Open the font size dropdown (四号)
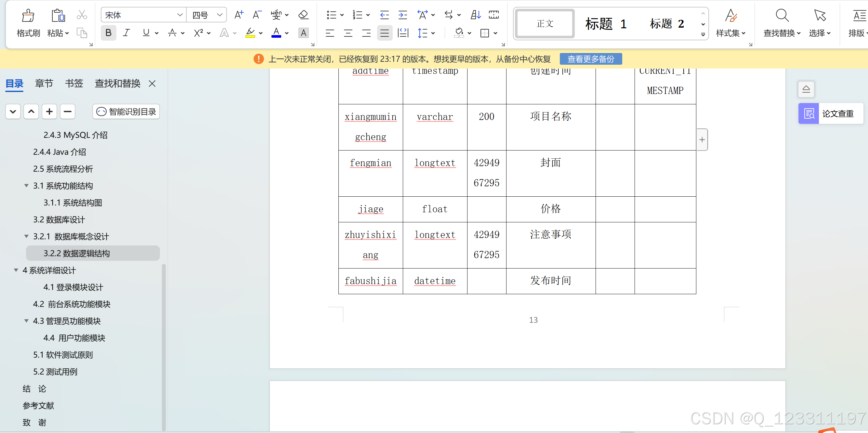The width and height of the screenshot is (868, 433). pyautogui.click(x=220, y=15)
